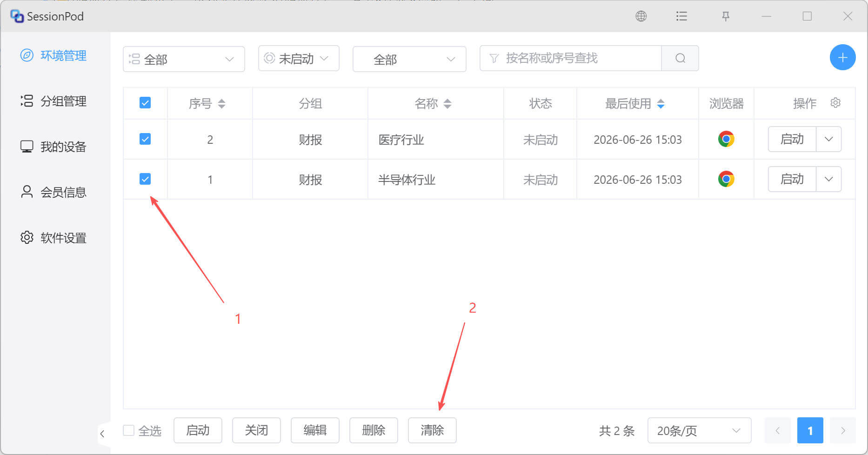Click the 半导体行业 name cell
Screen dimensions: 868x455
tap(436, 180)
